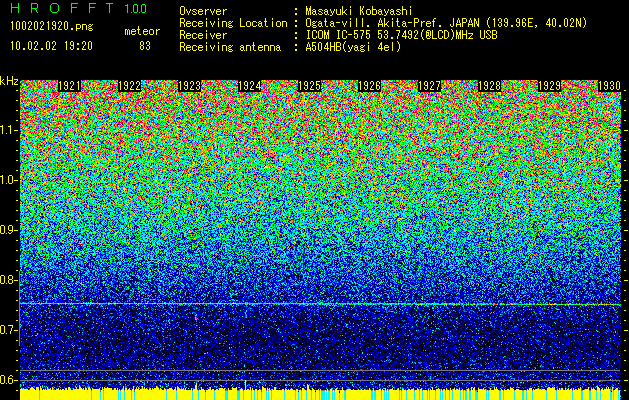This screenshot has height=400, width=629.
Task: Click the 0.8 frequency axis label
Action: coord(8,280)
